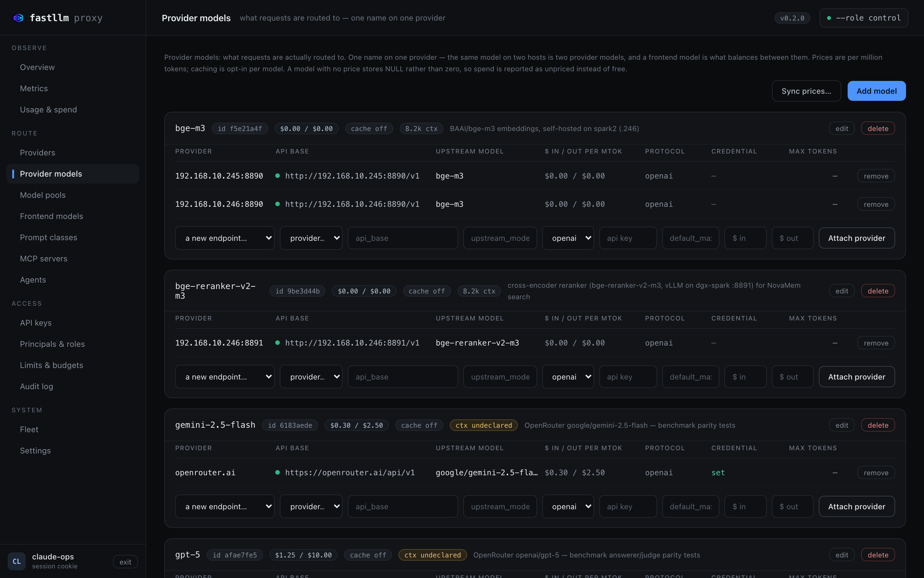
Task: View the Audit log
Action: pos(73,387)
